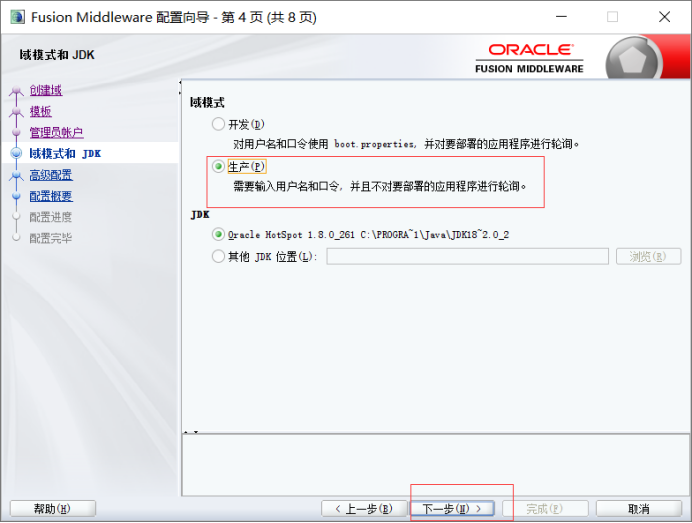Screen dimensions: 692x523
Task: Go to the 创建域 step link
Action: point(45,91)
